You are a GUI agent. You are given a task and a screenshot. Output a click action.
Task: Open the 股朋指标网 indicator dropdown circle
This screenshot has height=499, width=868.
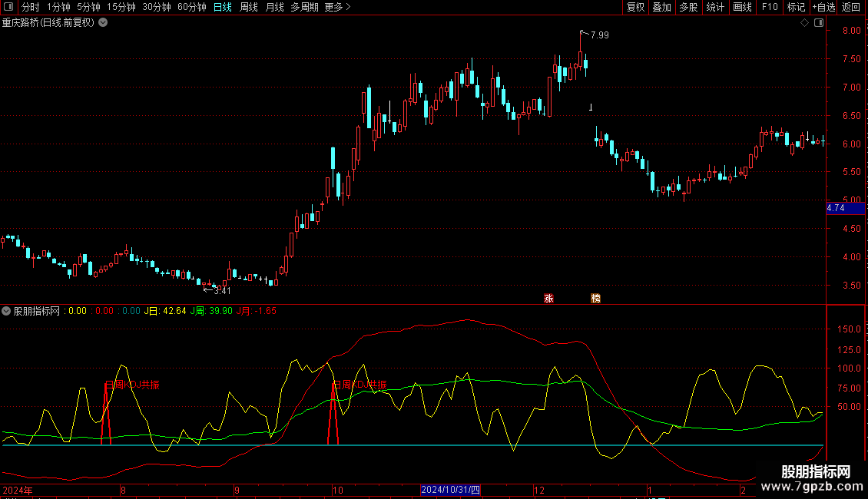(x=6, y=311)
